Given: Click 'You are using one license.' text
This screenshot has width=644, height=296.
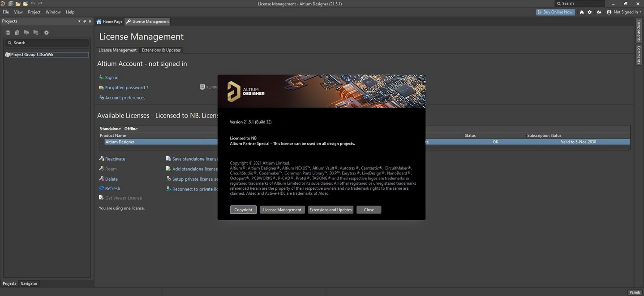Looking at the screenshot, I should [x=122, y=208].
